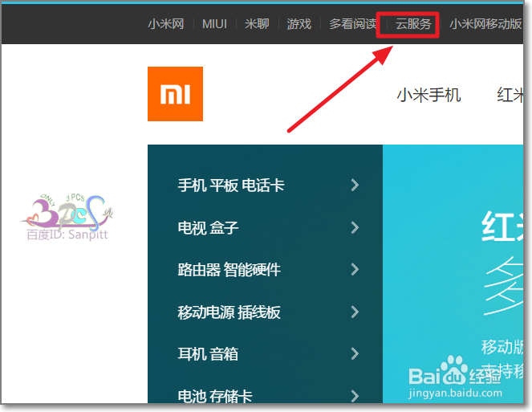Click the orange MI logo
The height and width of the screenshot is (412, 532).
175,94
